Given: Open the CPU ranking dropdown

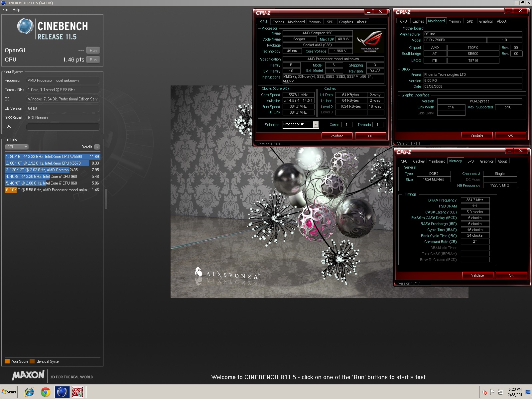Looking at the screenshot, I should [x=17, y=147].
